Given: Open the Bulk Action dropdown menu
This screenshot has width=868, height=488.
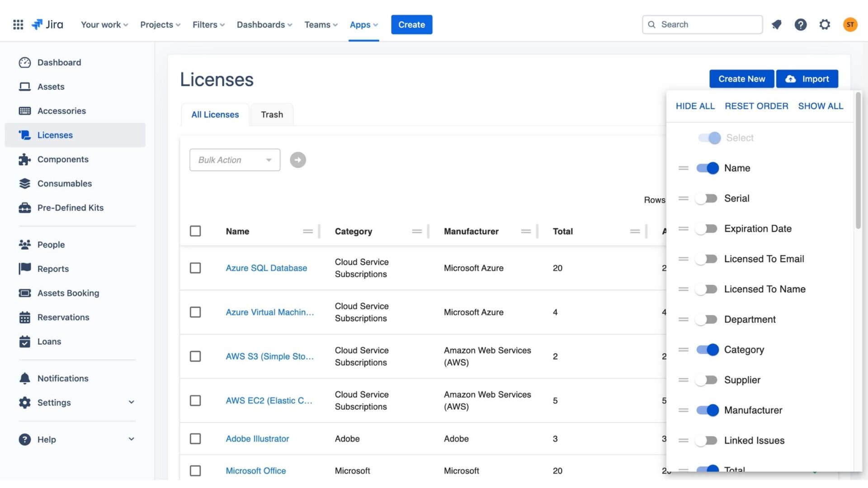Looking at the screenshot, I should click(x=235, y=160).
